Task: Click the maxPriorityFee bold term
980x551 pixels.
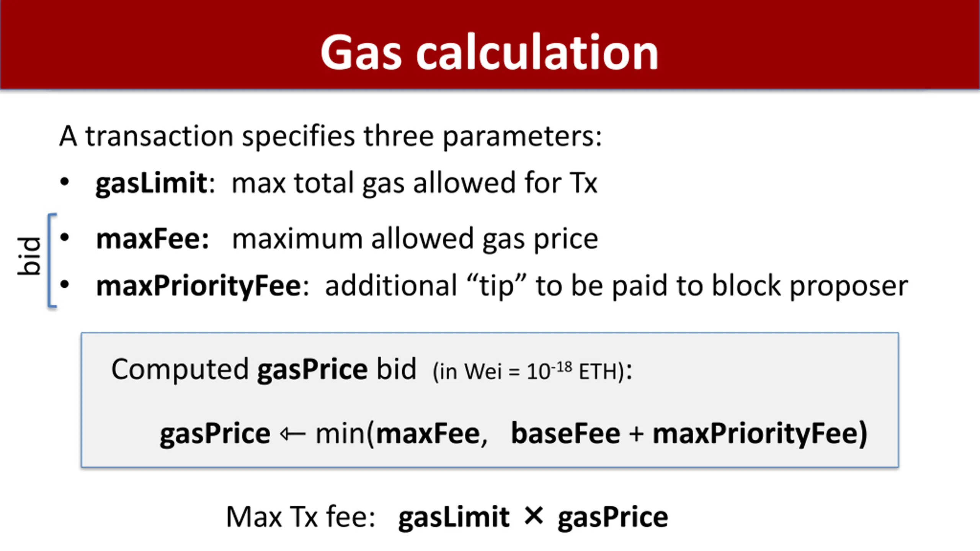Action: point(199,286)
